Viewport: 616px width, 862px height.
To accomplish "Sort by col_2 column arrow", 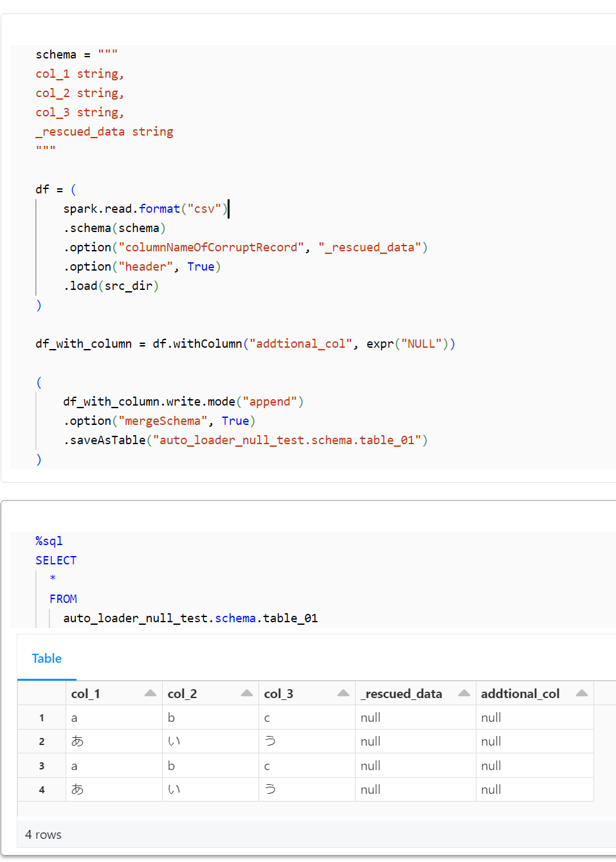I will (247, 693).
